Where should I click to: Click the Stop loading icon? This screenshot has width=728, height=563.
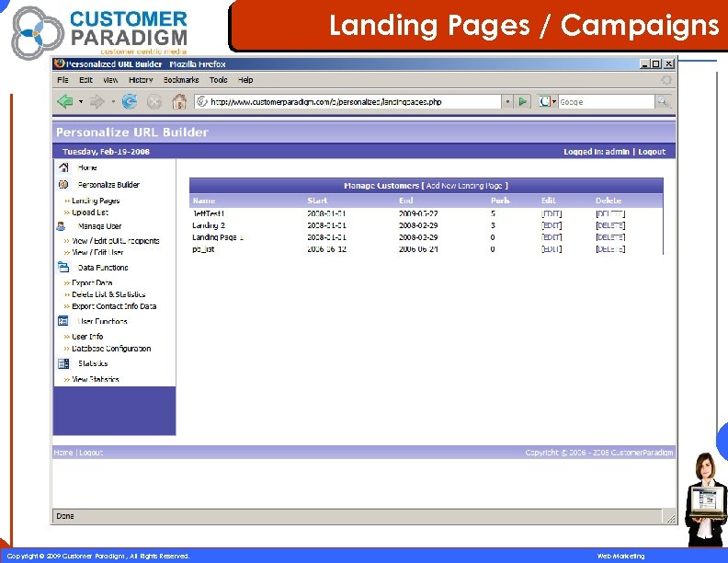pos(154,101)
